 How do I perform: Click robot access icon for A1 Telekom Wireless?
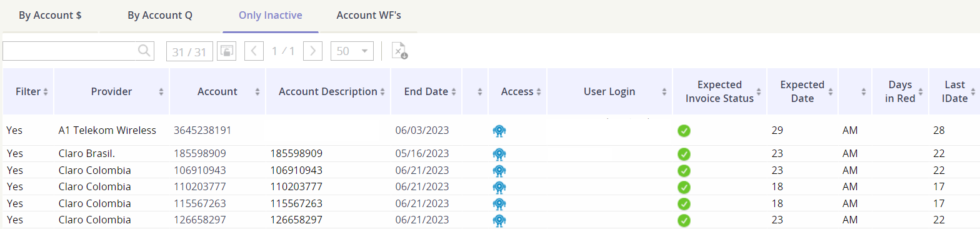499,131
